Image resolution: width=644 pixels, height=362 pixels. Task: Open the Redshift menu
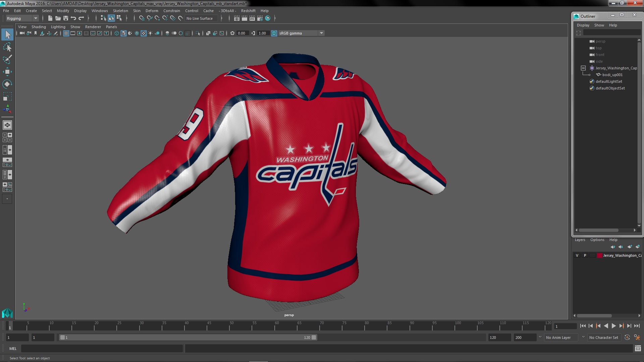tap(248, 11)
